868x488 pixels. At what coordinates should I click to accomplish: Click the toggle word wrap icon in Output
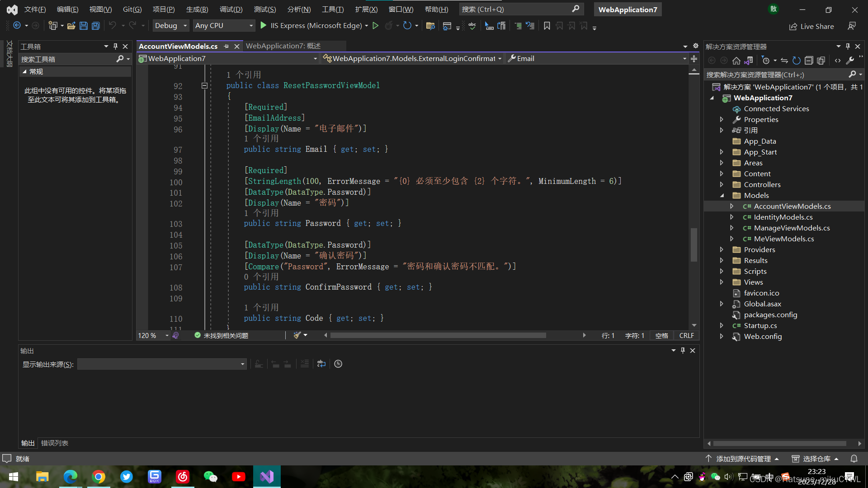click(x=321, y=364)
